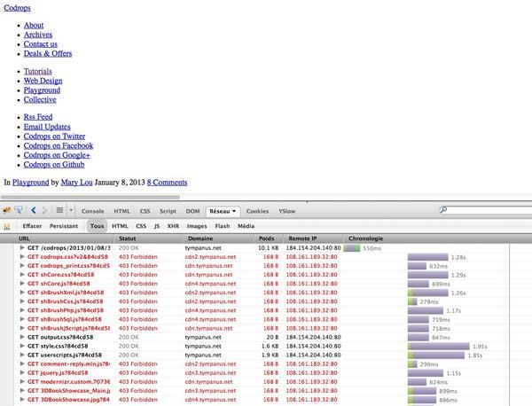Click the horizontal page scrollbar
Viewport: 532px width, 406px height.
pyautogui.click(x=90, y=196)
